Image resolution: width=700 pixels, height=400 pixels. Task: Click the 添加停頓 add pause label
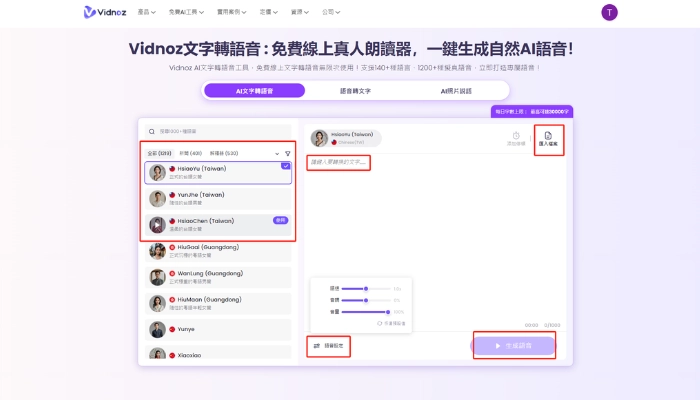pos(516,144)
